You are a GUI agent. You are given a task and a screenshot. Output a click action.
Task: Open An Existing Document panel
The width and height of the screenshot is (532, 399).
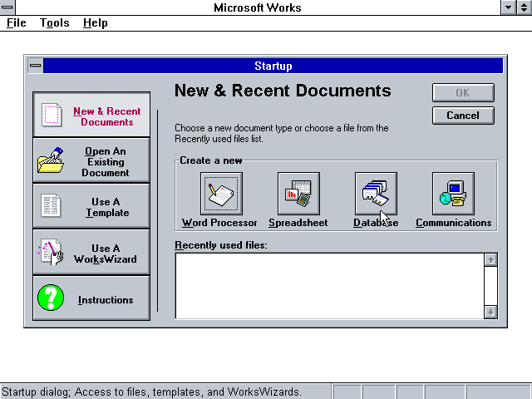[91, 160]
